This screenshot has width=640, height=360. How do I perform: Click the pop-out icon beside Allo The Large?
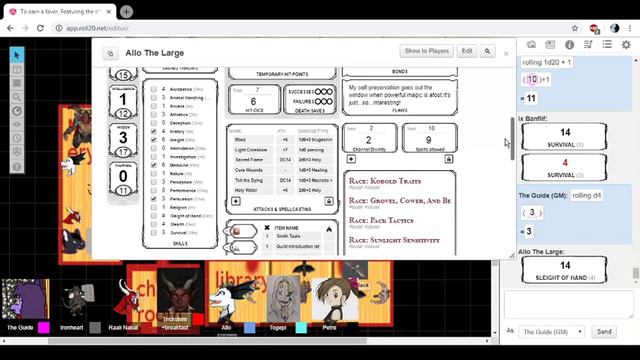(110, 53)
